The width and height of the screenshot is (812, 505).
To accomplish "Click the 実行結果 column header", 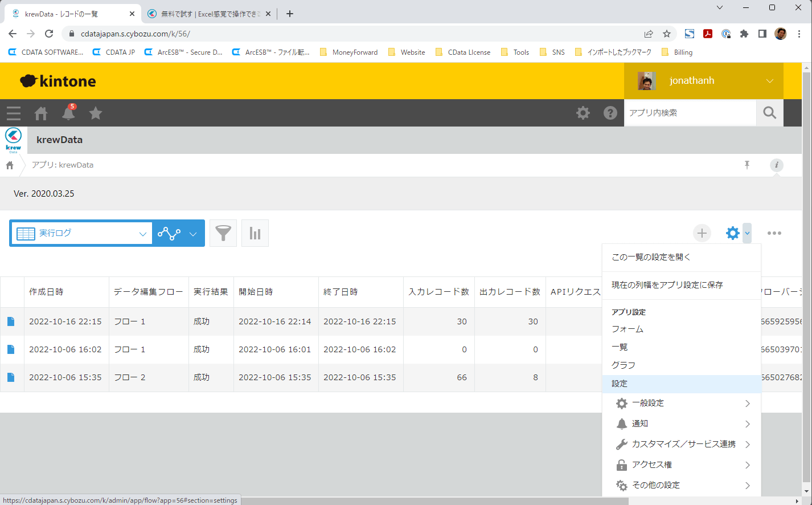I will [211, 292].
